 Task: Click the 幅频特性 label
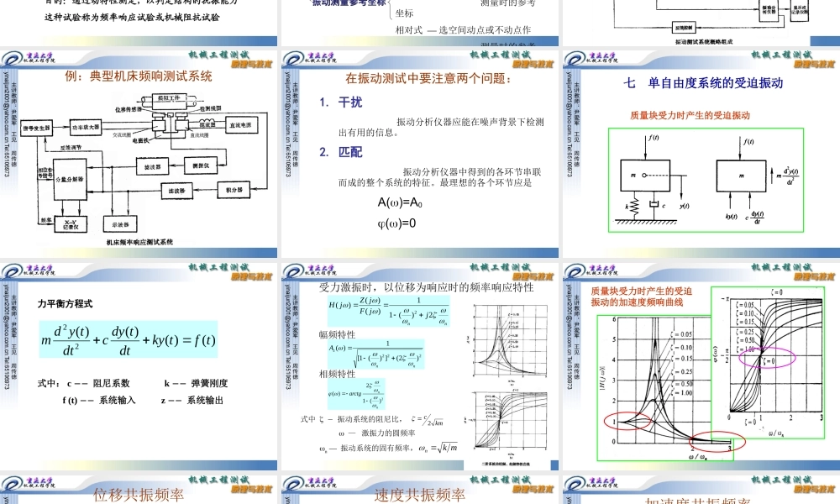pyautogui.click(x=337, y=335)
